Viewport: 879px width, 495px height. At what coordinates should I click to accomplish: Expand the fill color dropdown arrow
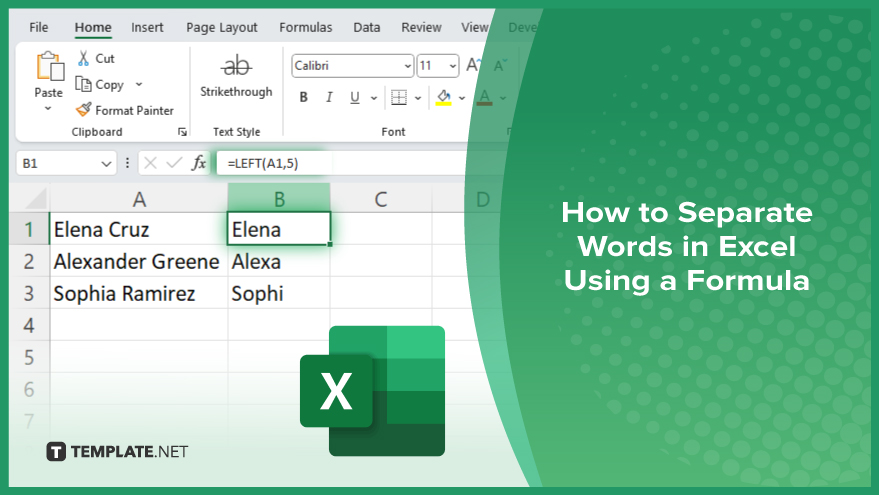coord(462,98)
